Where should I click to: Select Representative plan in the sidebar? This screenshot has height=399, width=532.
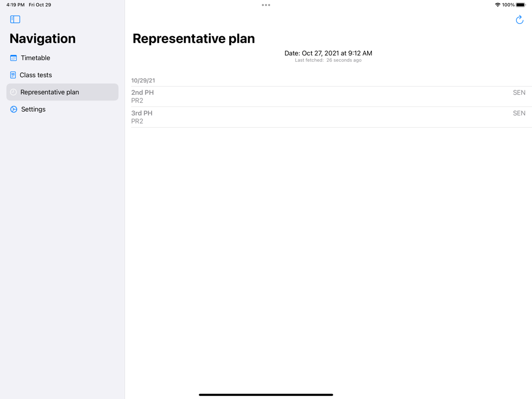pos(49,92)
